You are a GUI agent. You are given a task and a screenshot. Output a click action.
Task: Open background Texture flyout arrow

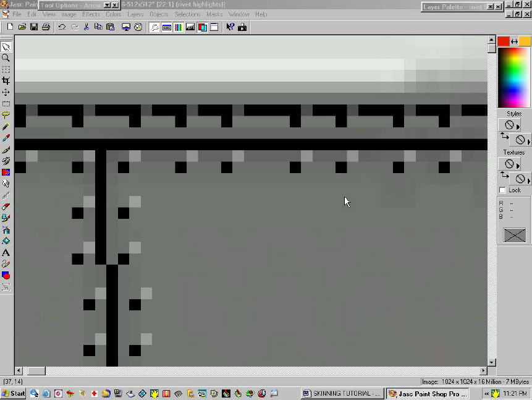click(x=529, y=181)
